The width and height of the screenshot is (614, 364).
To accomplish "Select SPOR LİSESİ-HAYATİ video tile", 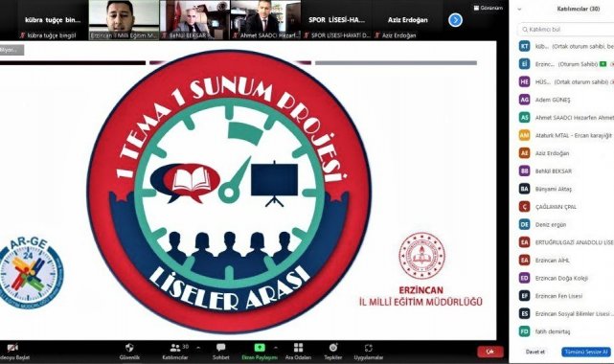I will [x=337, y=20].
